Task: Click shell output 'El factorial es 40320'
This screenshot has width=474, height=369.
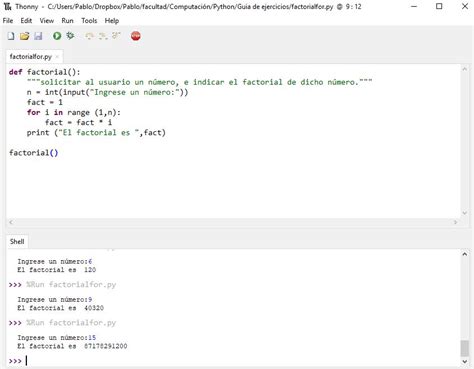Action: pos(60,308)
